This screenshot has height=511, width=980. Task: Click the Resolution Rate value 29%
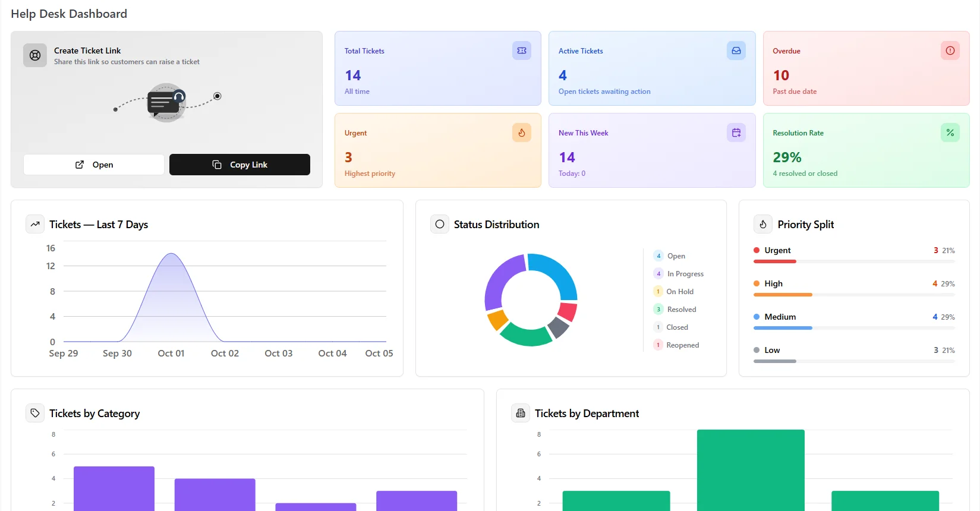pos(787,157)
